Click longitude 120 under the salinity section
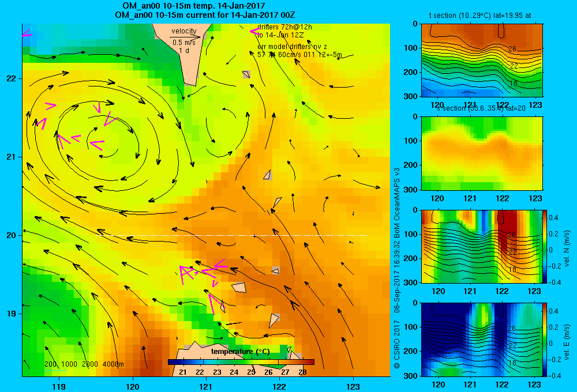The height and width of the screenshot is (392, 577). click(437, 198)
